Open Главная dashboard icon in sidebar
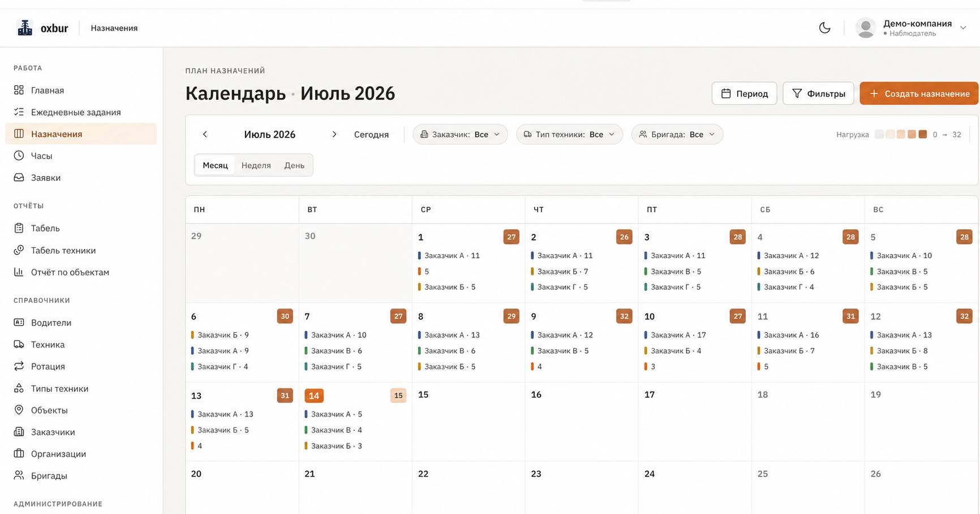Image resolution: width=980 pixels, height=514 pixels. tap(19, 90)
